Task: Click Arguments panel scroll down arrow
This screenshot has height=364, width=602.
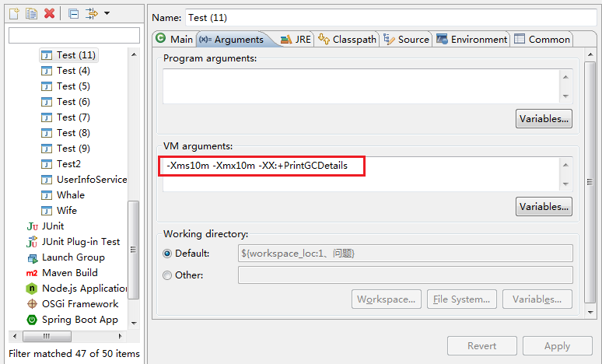Action: pos(590,313)
